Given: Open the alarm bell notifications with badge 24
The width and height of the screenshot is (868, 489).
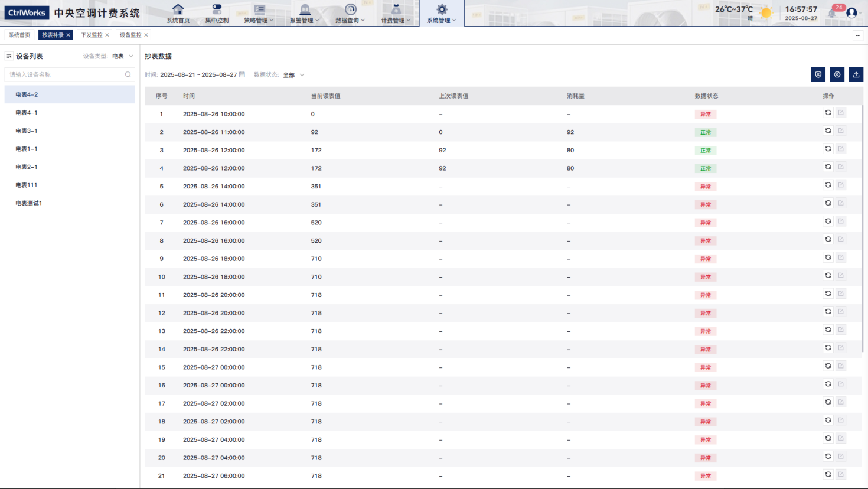Looking at the screenshot, I should point(833,12).
